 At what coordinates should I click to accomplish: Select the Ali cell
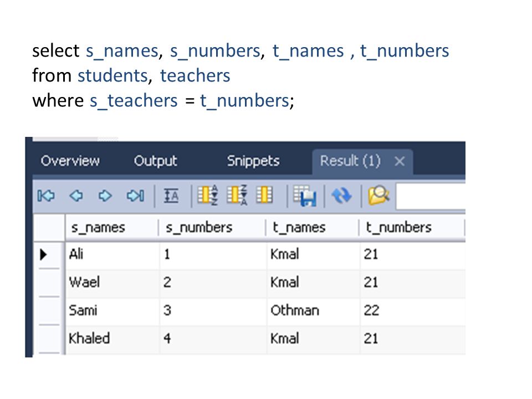tap(112, 254)
